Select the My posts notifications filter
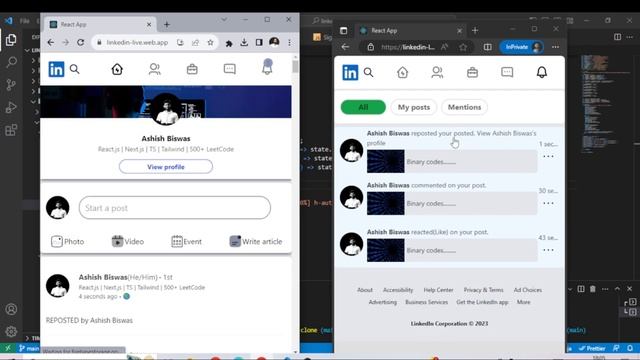 (414, 107)
